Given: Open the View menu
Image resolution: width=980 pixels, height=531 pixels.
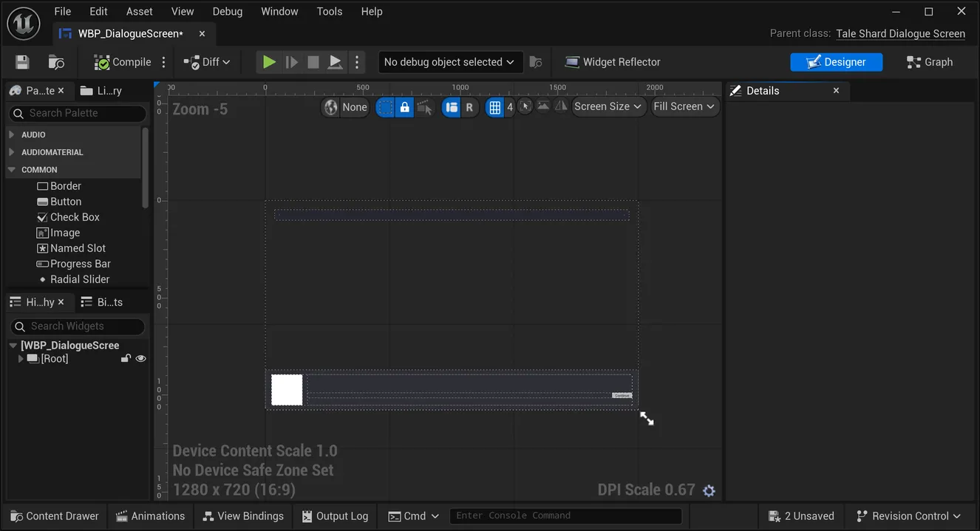Looking at the screenshot, I should (183, 11).
